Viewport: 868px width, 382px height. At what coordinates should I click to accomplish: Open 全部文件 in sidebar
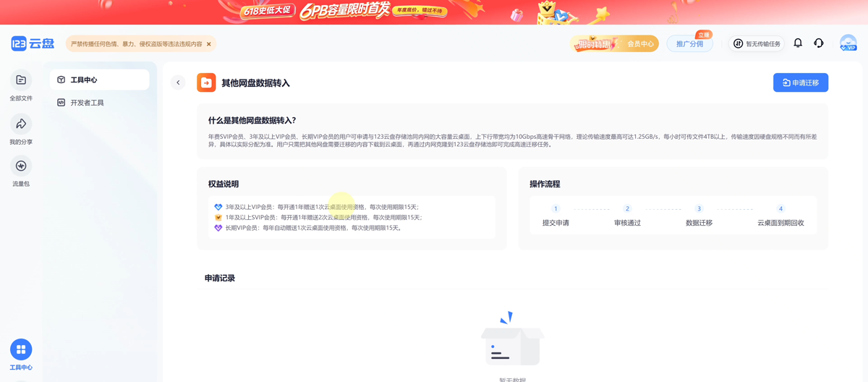(21, 86)
